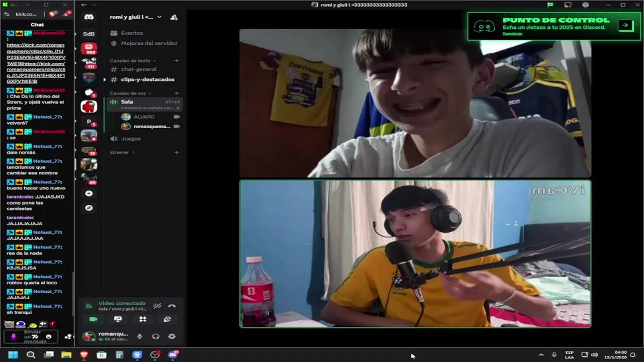Click the romanqu user avatar in the panel

(x=89, y=336)
